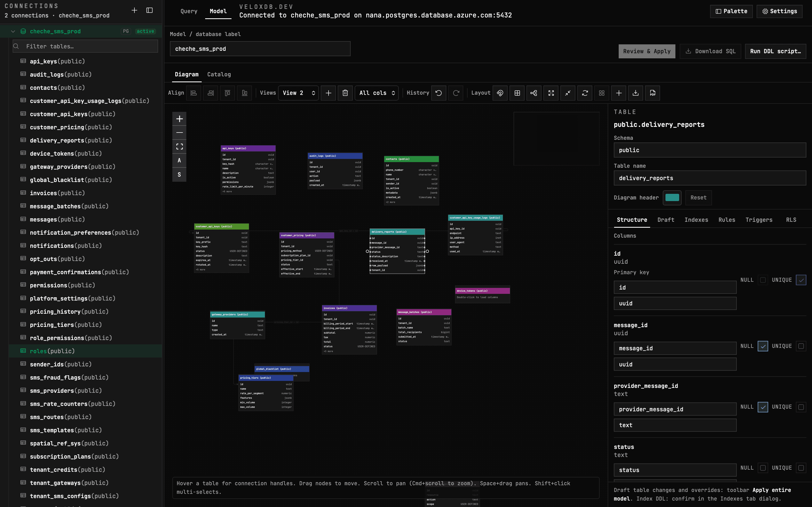Image resolution: width=812 pixels, height=507 pixels.
Task: Align selected nodes to top
Action: (x=227, y=93)
